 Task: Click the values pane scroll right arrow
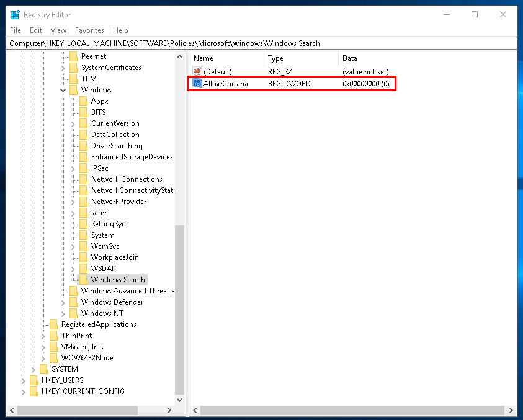point(511,410)
